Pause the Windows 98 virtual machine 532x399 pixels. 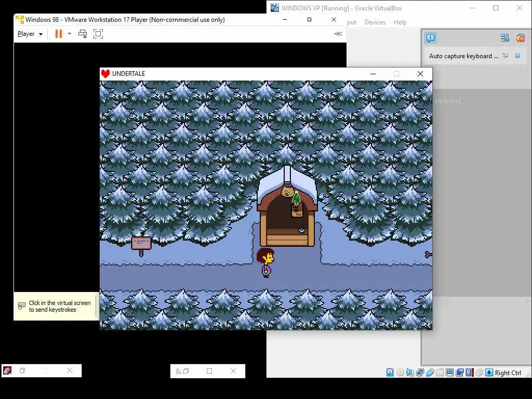tap(58, 34)
